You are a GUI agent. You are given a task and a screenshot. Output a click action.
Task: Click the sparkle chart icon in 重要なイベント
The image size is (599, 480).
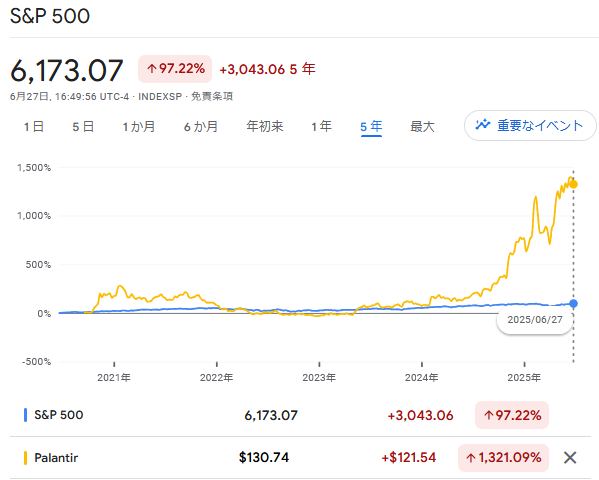pos(482,125)
